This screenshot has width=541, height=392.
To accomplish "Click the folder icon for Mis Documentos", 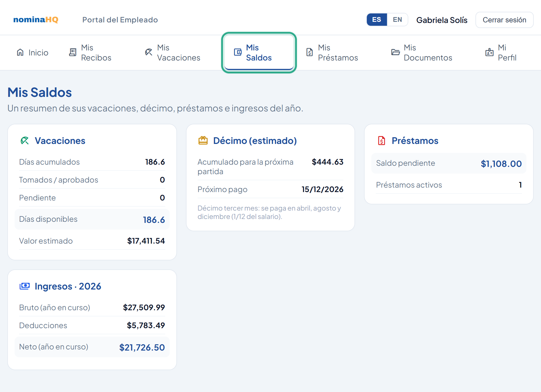I will tap(395, 52).
